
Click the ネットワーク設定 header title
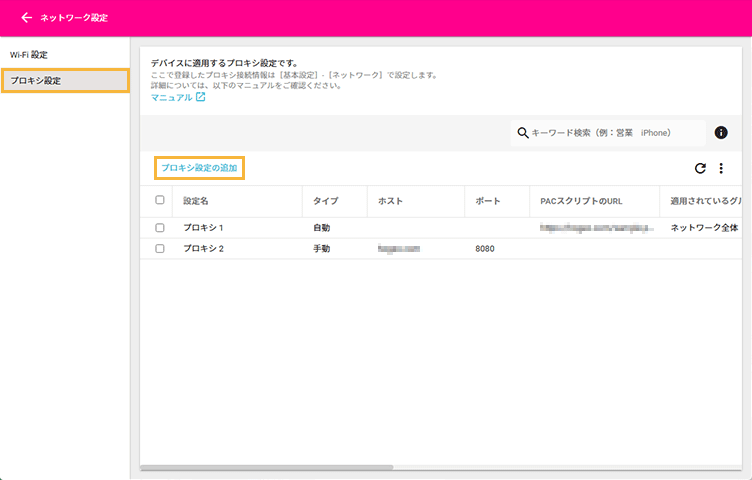pos(74,18)
